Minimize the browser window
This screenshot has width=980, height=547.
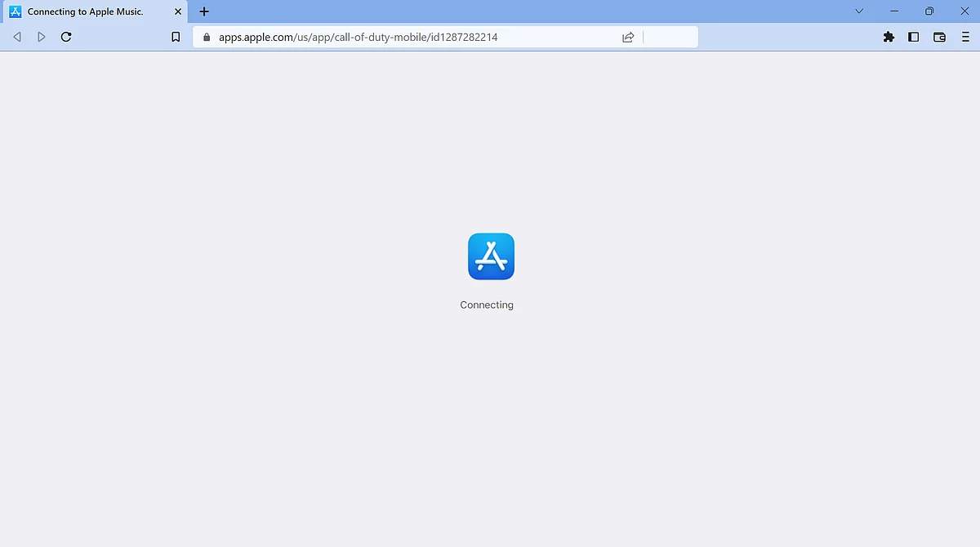pyautogui.click(x=894, y=11)
